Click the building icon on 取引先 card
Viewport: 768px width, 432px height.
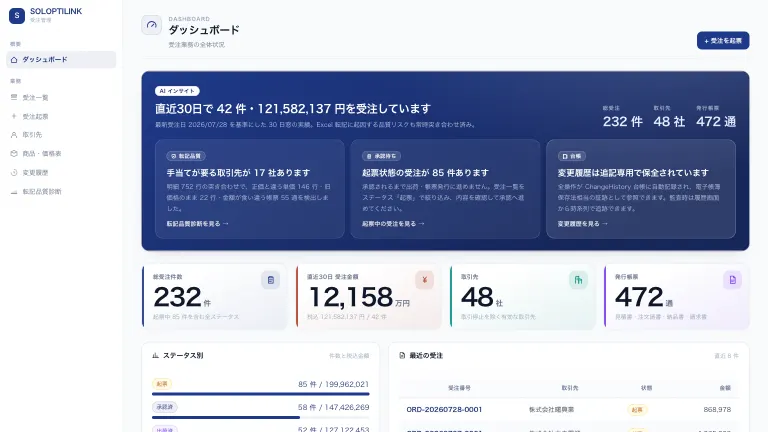click(578, 280)
